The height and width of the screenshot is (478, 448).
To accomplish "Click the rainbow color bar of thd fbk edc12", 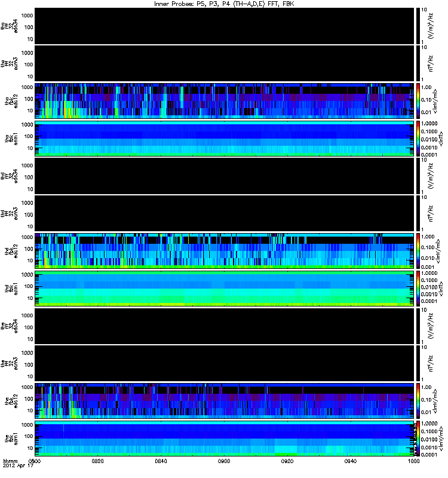I will (418, 251).
